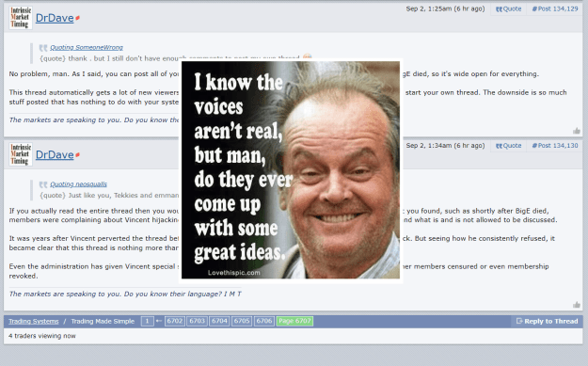Click the red flag next to DrDave in post 134,130
This screenshot has height=366, width=588.
pos(78,155)
